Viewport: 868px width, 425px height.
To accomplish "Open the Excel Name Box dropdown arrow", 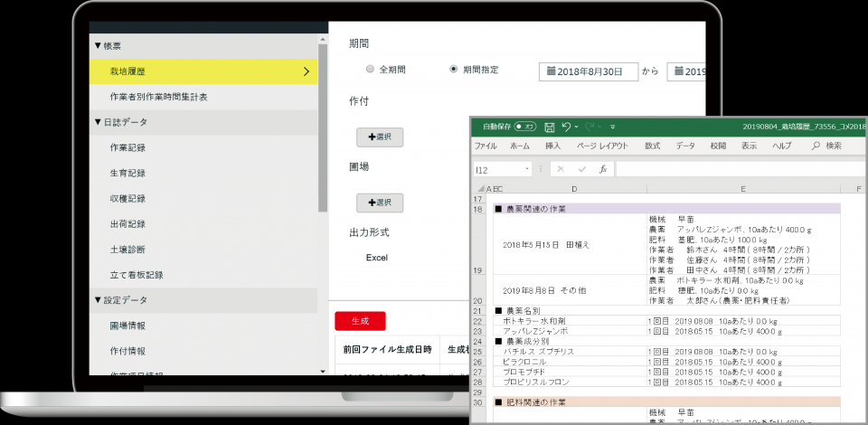I will (x=527, y=169).
